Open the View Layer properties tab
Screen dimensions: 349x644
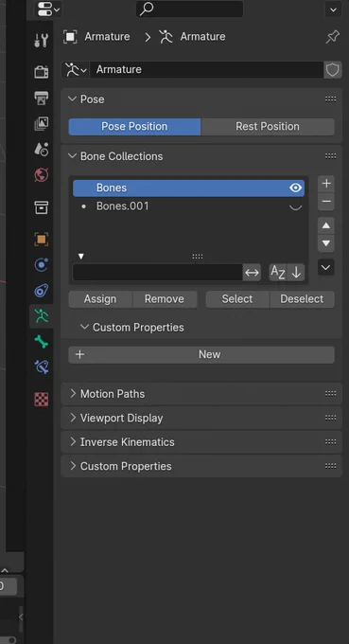(x=42, y=123)
